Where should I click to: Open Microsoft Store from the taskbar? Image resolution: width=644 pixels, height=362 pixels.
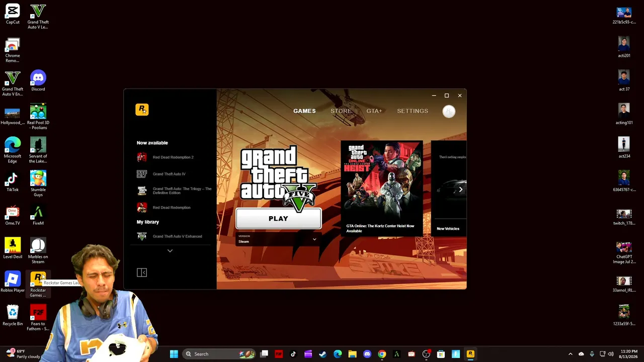(441, 354)
